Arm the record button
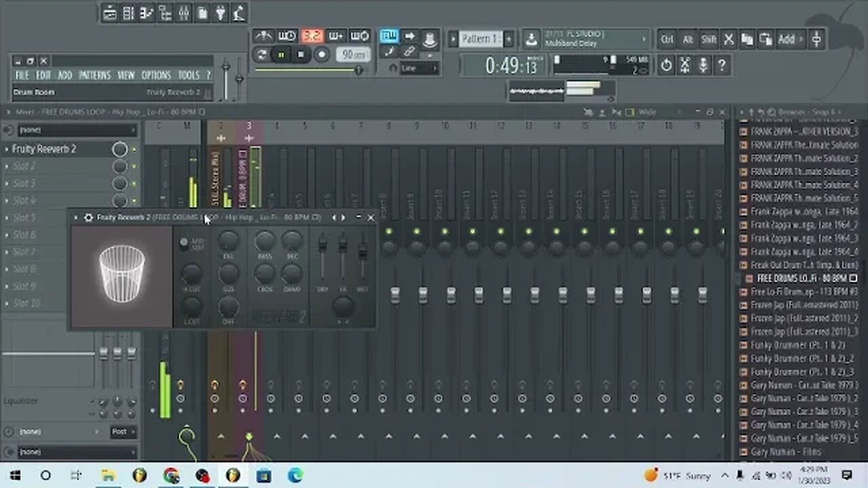868x488 pixels. (x=322, y=55)
